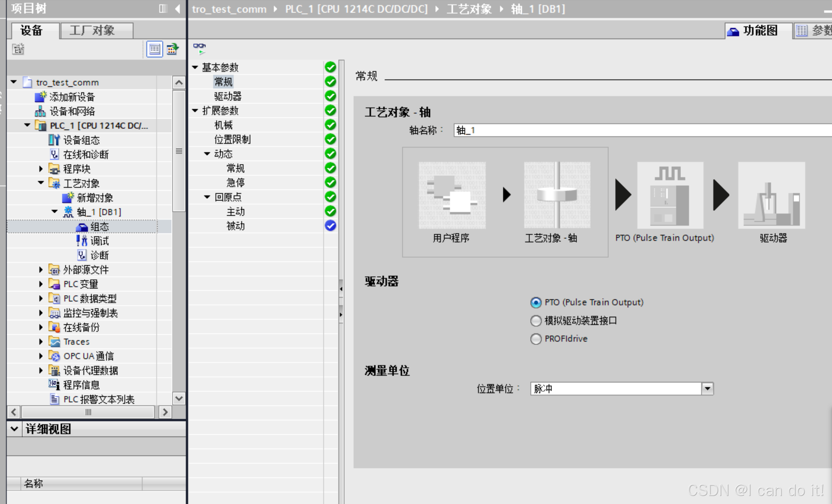
Task: Open 诊断 diagnostics item under 轴_1
Action: pos(99,255)
